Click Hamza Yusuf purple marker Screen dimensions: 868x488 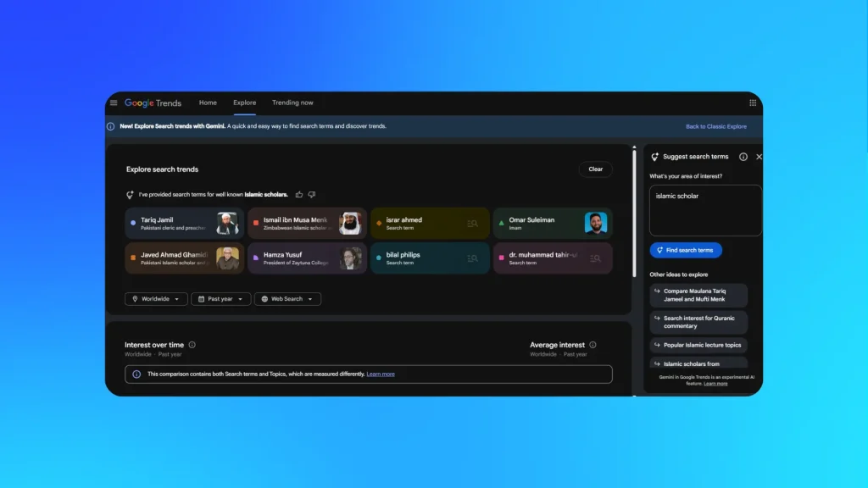(x=256, y=258)
